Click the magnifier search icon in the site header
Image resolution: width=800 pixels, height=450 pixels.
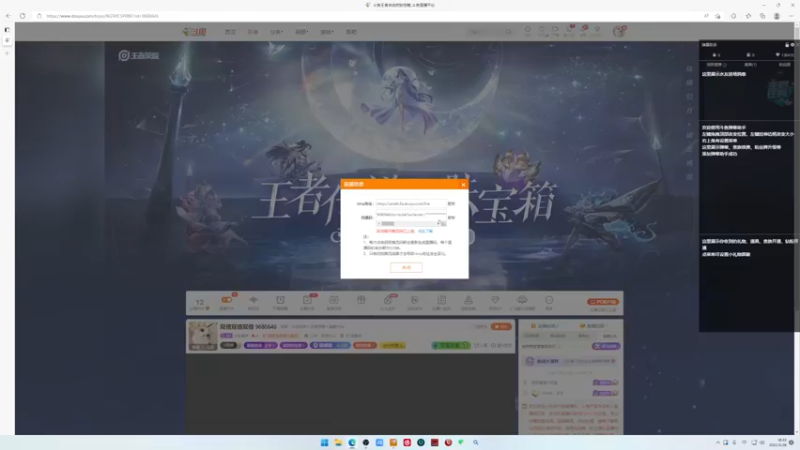click(x=509, y=32)
